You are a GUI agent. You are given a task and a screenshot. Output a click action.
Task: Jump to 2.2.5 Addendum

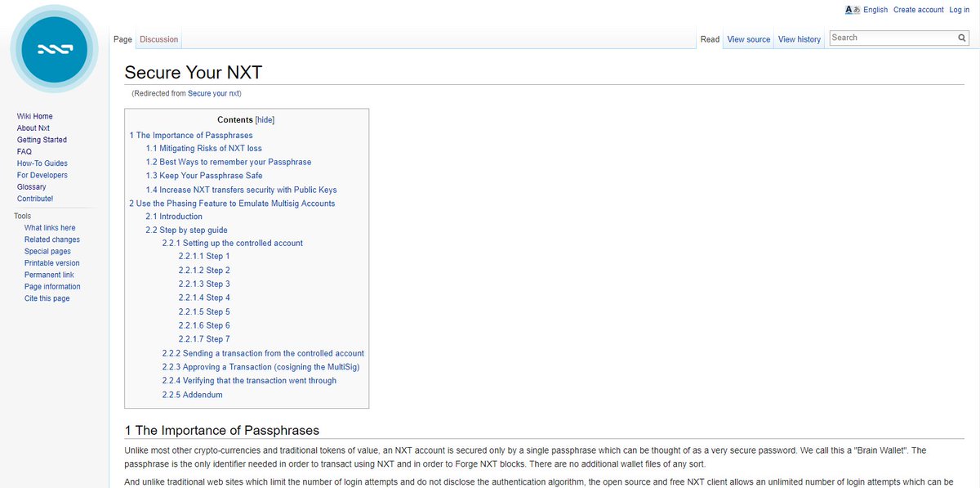point(192,395)
